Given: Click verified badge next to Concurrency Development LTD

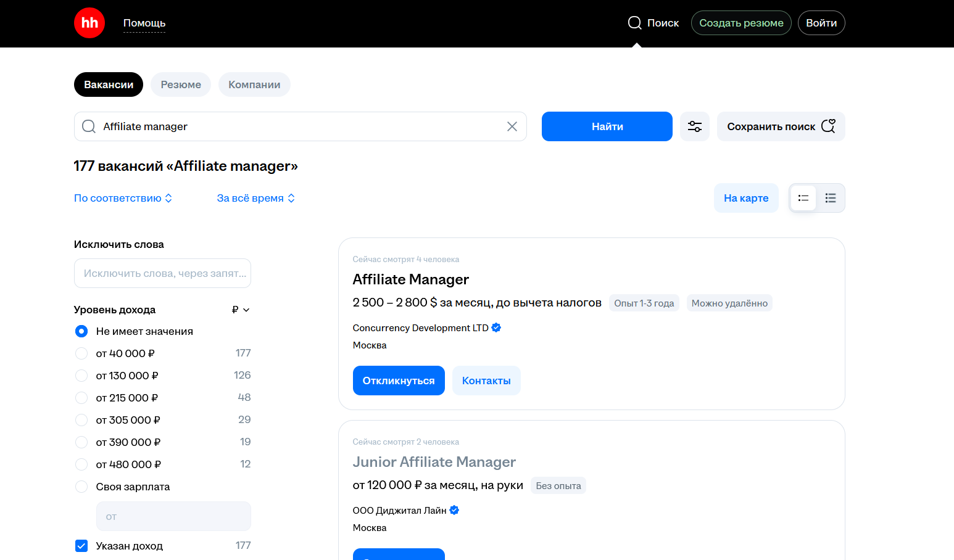Looking at the screenshot, I should pyautogui.click(x=496, y=327).
